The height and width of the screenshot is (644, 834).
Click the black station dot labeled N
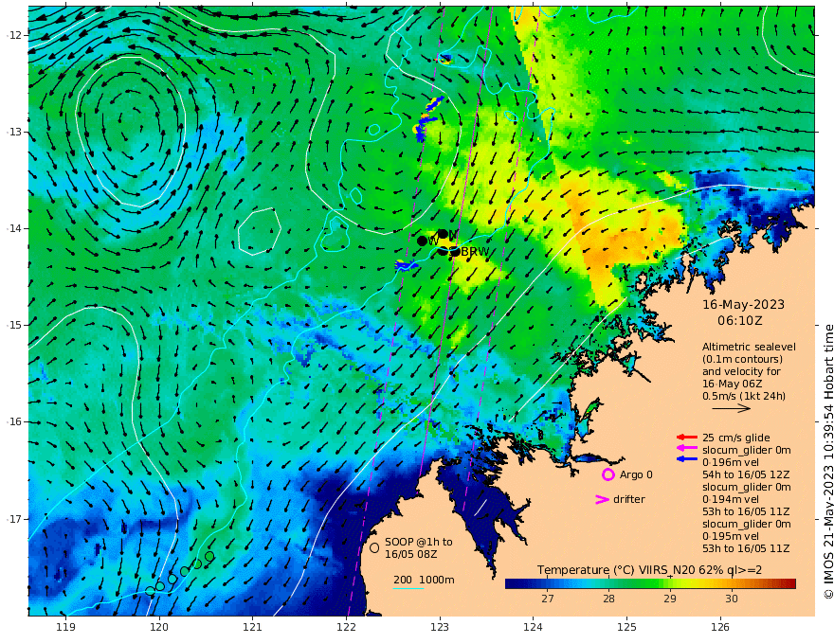click(443, 234)
